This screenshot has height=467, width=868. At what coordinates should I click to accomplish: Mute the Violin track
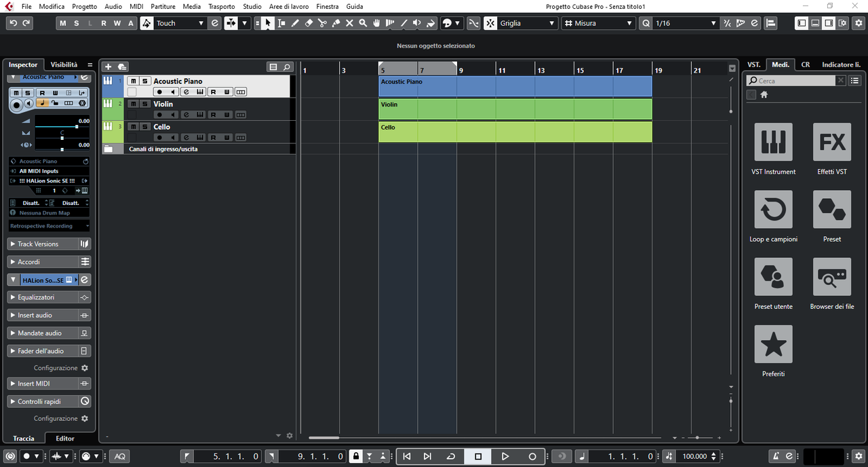click(x=133, y=104)
